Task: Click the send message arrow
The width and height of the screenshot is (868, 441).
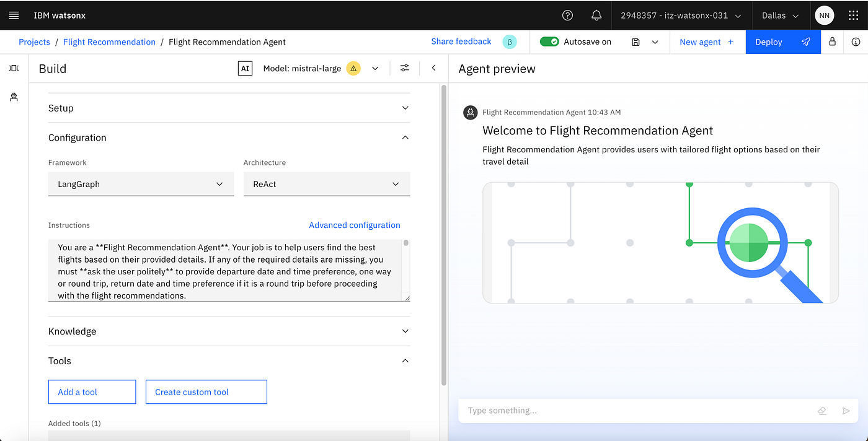Action: pyautogui.click(x=846, y=411)
